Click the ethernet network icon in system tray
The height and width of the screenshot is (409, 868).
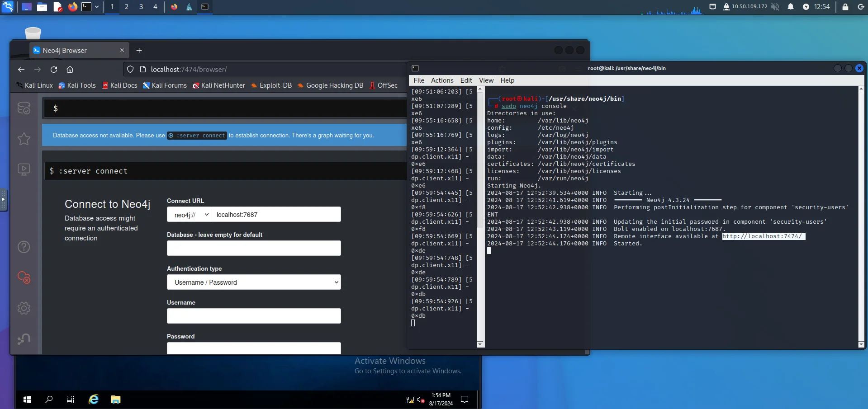point(712,7)
